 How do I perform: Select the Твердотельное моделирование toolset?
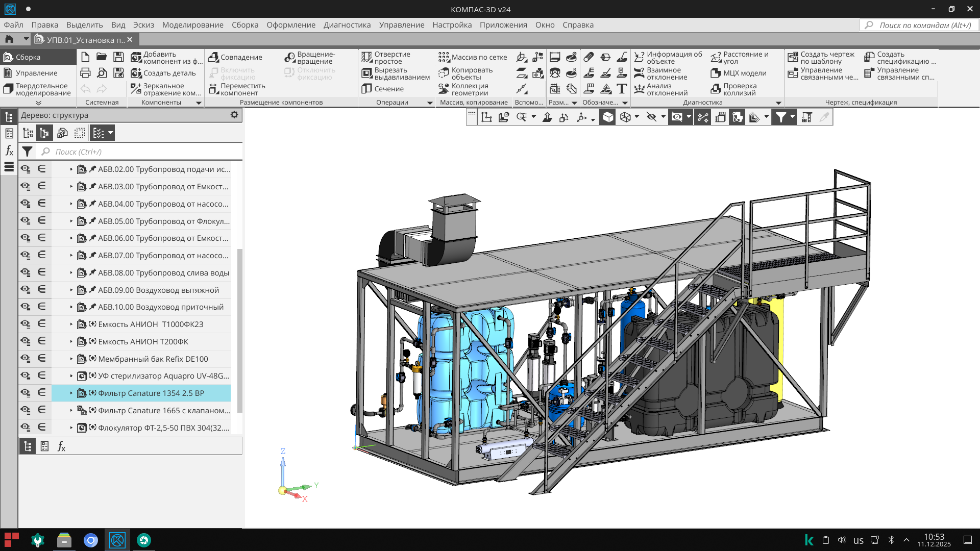pos(38,89)
